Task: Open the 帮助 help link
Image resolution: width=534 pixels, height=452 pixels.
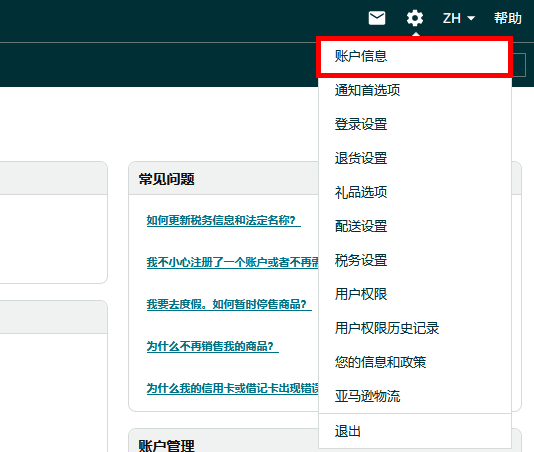Action: (x=507, y=18)
